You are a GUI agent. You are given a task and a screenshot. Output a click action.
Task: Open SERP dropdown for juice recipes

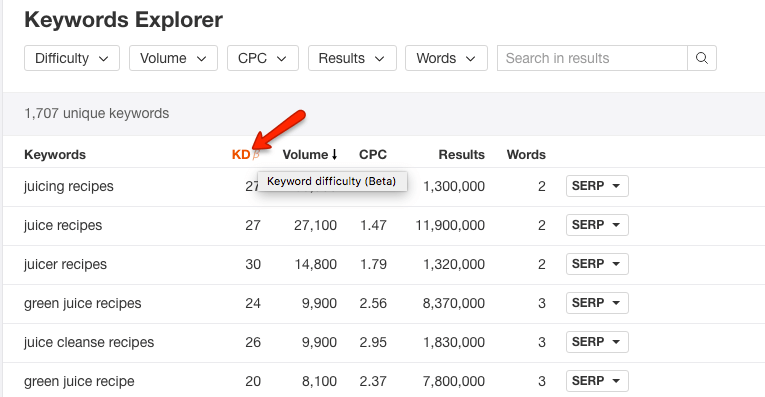click(597, 225)
